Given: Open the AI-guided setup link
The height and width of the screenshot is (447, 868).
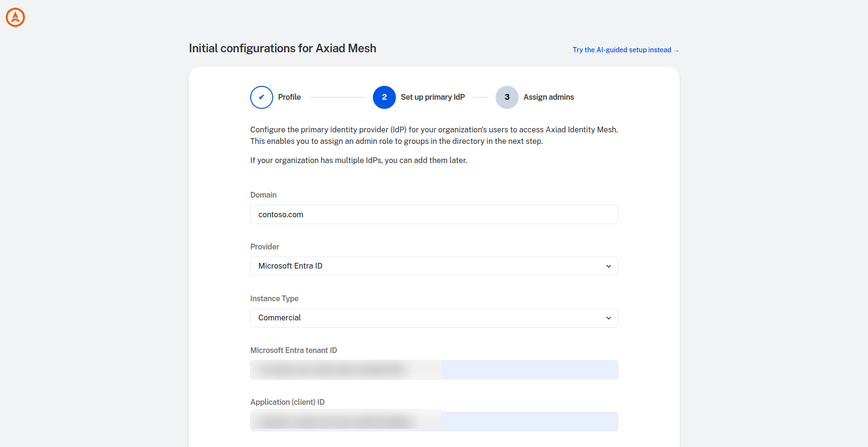Looking at the screenshot, I should click(x=625, y=50).
